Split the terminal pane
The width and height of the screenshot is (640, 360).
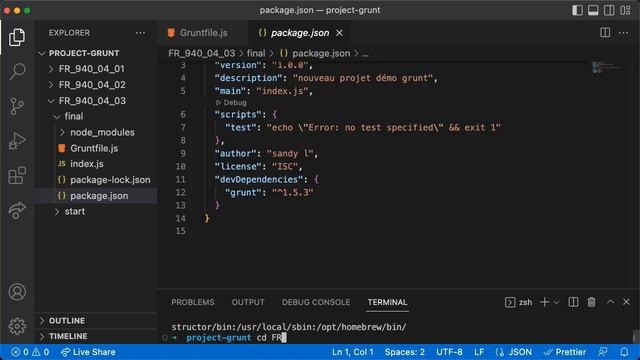click(x=573, y=302)
